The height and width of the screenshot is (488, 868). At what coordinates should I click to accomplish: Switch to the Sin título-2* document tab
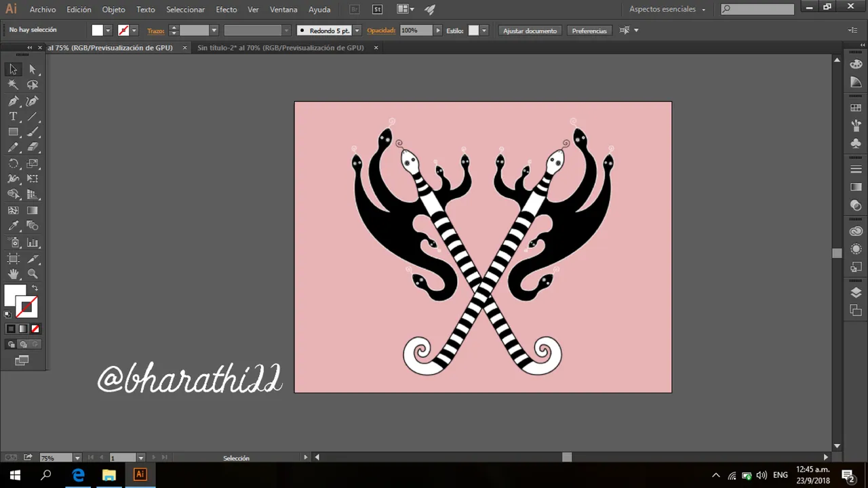tap(280, 47)
